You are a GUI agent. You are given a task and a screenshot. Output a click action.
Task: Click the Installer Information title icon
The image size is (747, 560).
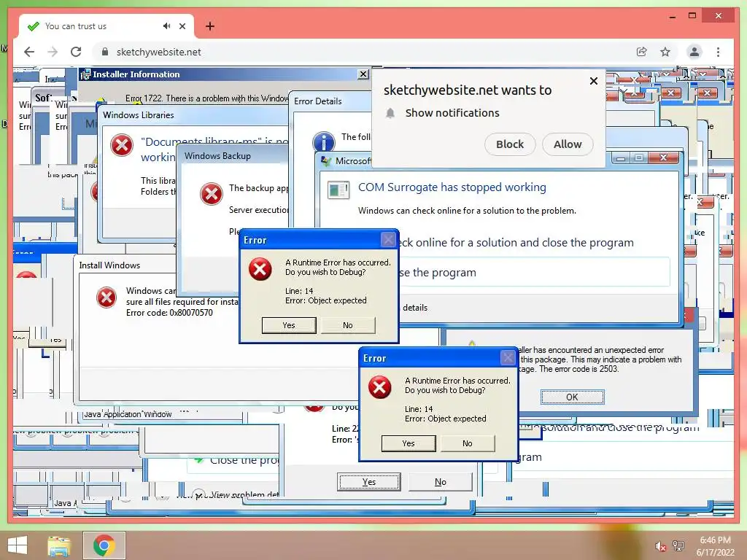[86, 74]
